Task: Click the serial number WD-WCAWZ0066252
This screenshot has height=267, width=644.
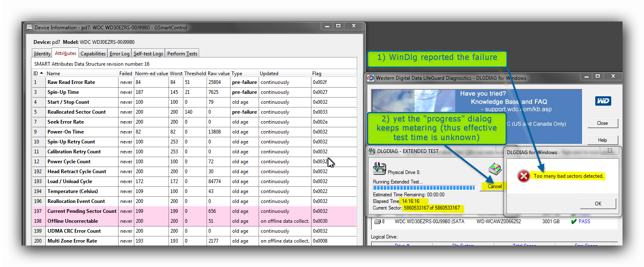Action: tap(499, 222)
